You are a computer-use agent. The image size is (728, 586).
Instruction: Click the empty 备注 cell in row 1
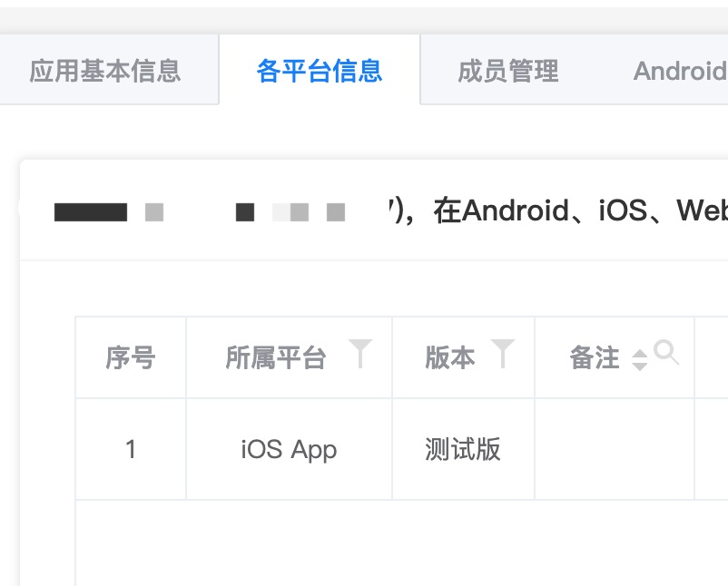point(615,449)
